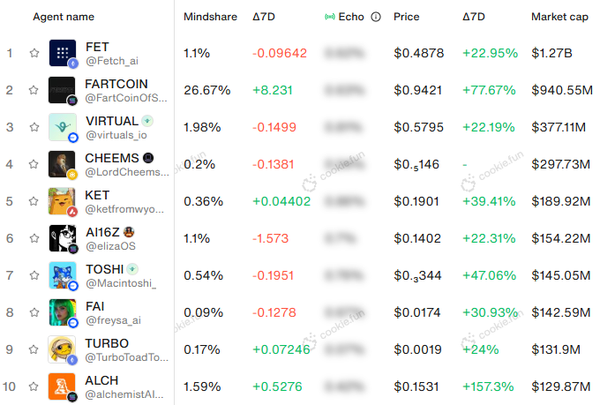
Task: Open the ALCH agent name link
Action: (101, 380)
